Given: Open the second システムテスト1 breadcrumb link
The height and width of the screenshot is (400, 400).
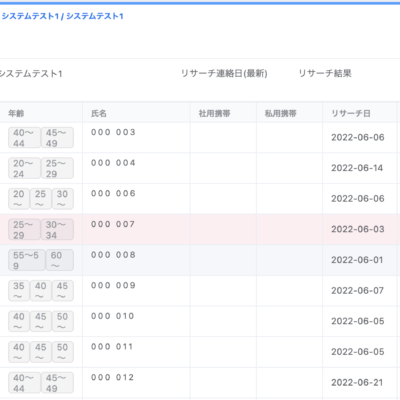Looking at the screenshot, I should 95,16.
